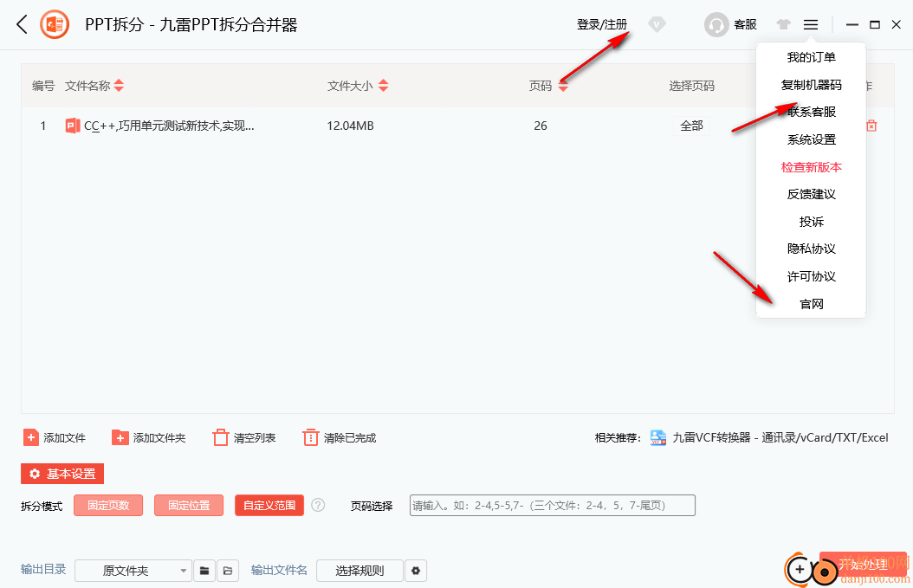Open 许可协议 menu entry

[811, 276]
